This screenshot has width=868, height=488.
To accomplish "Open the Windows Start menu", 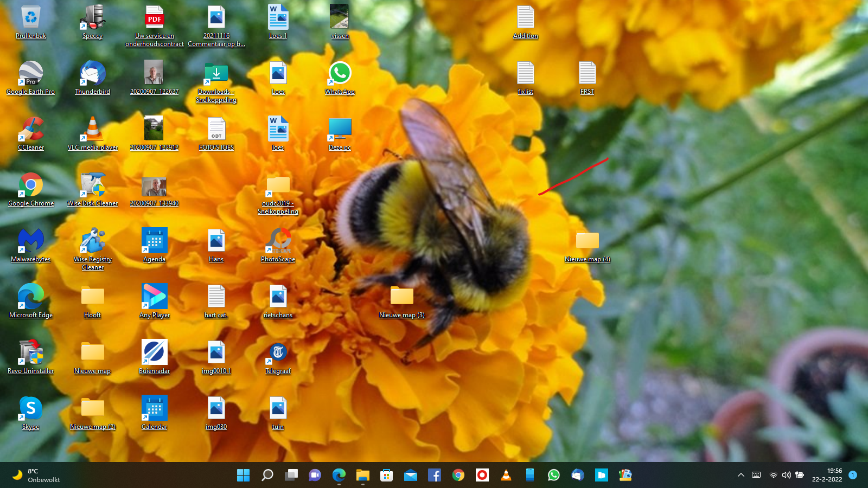I will 244,476.
